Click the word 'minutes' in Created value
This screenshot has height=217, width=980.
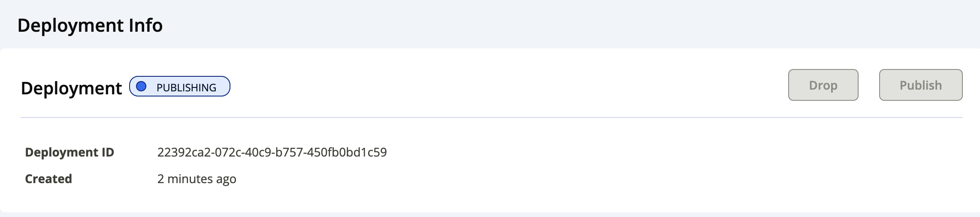190,179
